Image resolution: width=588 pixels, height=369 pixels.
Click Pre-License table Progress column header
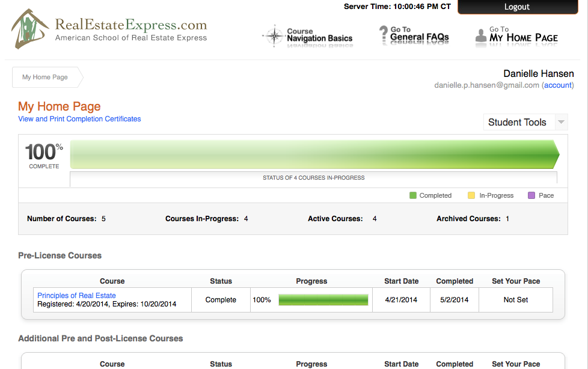(311, 281)
